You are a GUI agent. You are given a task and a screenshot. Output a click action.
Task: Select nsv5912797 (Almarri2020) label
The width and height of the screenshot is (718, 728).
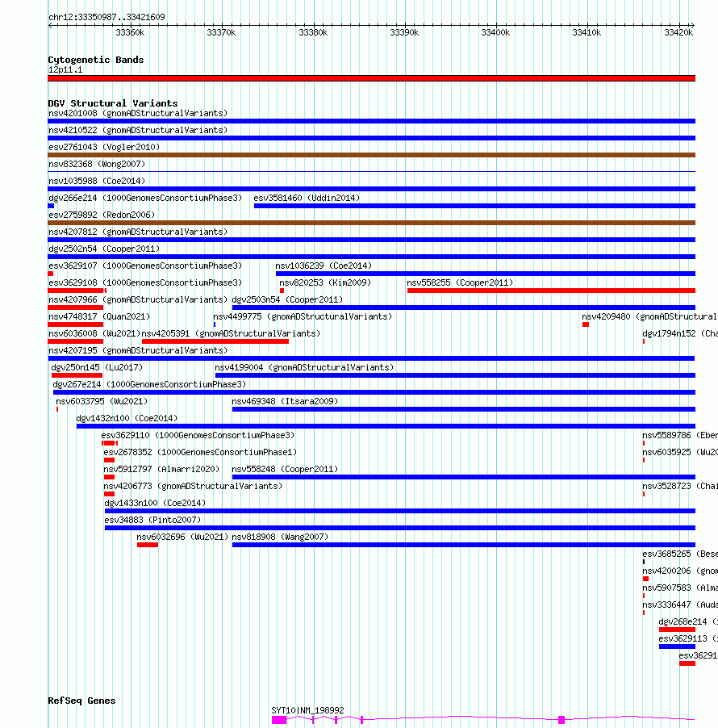coord(161,469)
